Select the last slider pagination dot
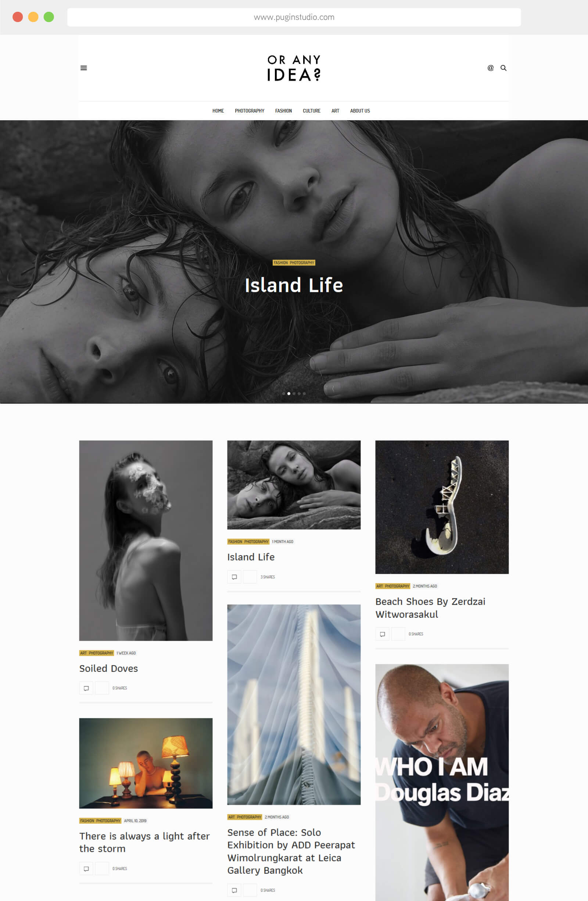This screenshot has height=901, width=588. click(304, 393)
